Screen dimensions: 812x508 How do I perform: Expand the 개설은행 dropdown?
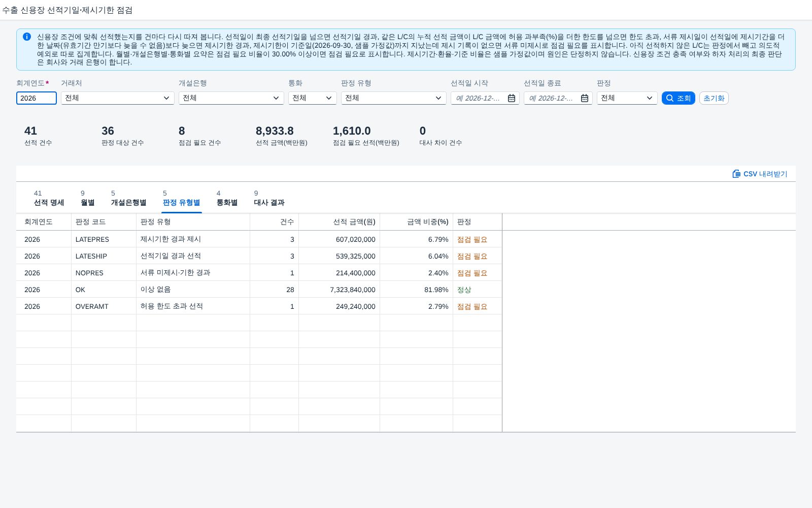point(231,98)
